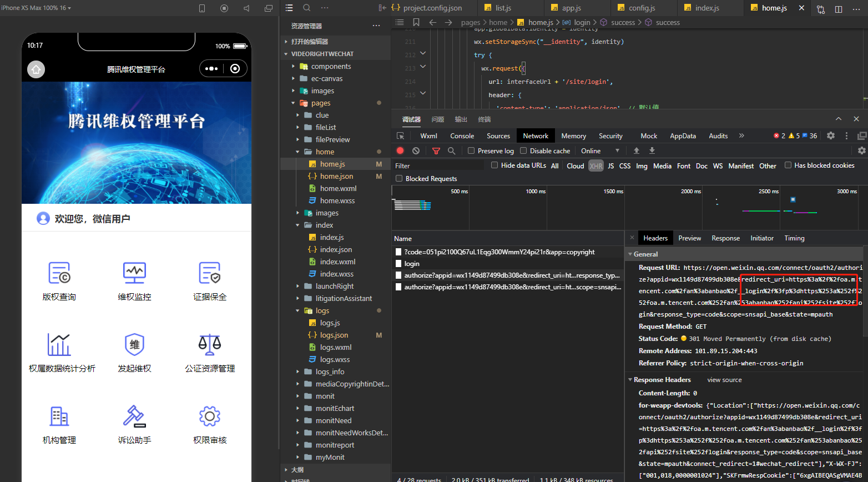Enable Preserve log checkbox
Image resolution: width=868 pixels, height=482 pixels.
[471, 150]
